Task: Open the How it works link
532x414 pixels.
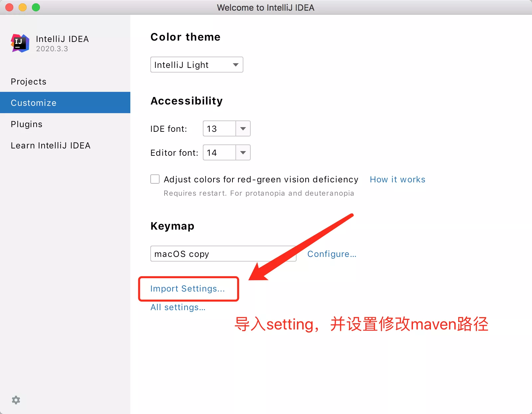Action: pyautogui.click(x=398, y=179)
